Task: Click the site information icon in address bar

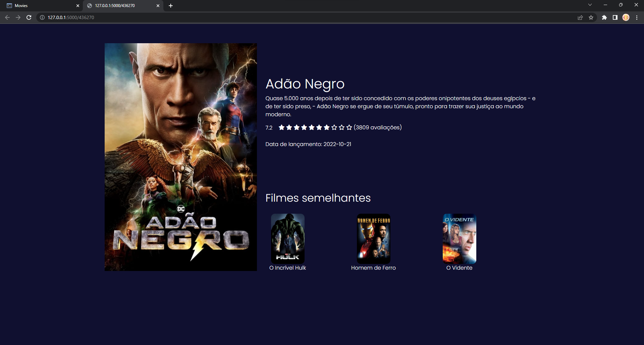Action: (x=42, y=17)
